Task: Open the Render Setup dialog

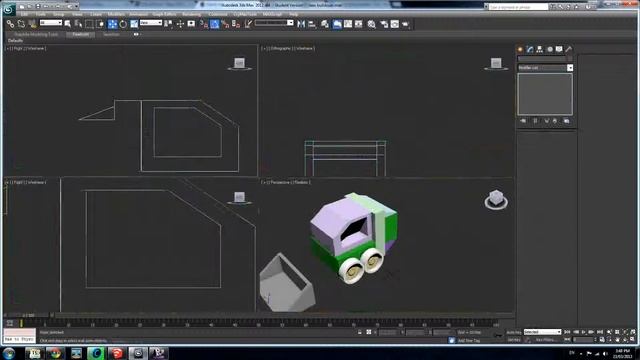Action: pyautogui.click(x=384, y=24)
